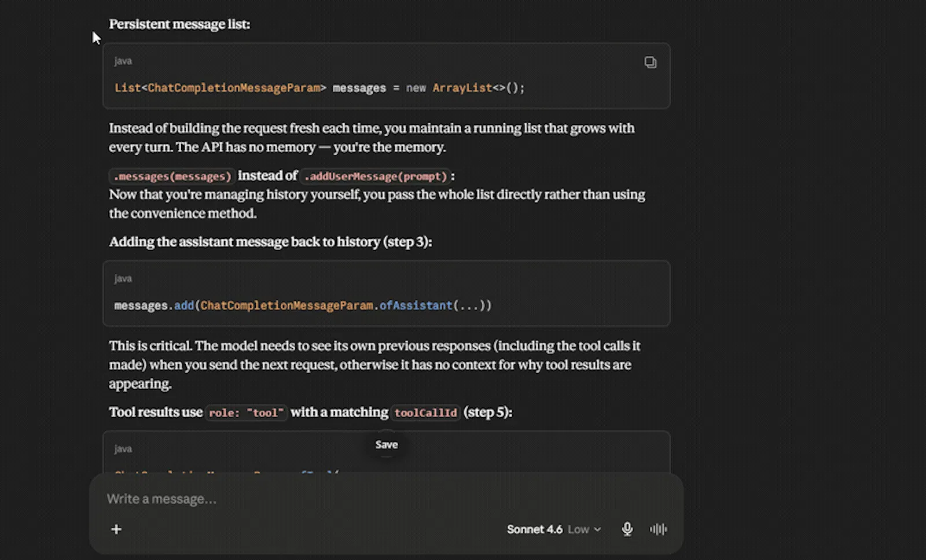This screenshot has height=560, width=926.
Task: Click the messages.add(...) code line
Action: (303, 305)
